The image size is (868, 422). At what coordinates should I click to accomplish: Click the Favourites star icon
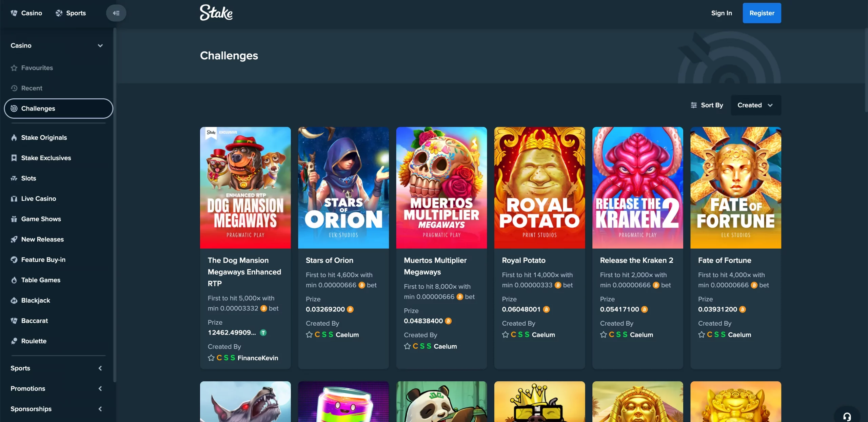coord(14,68)
